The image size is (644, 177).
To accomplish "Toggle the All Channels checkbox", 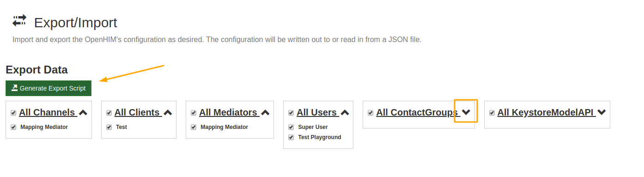I will [13, 113].
